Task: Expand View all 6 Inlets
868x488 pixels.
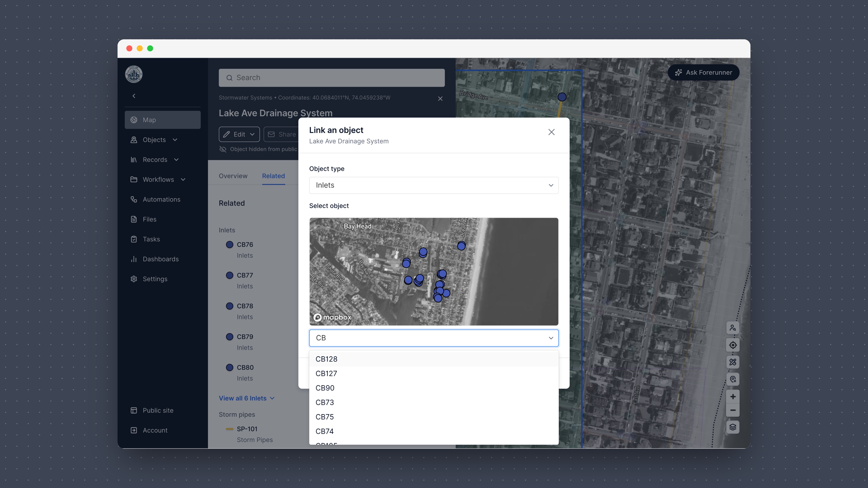Action: tap(247, 398)
